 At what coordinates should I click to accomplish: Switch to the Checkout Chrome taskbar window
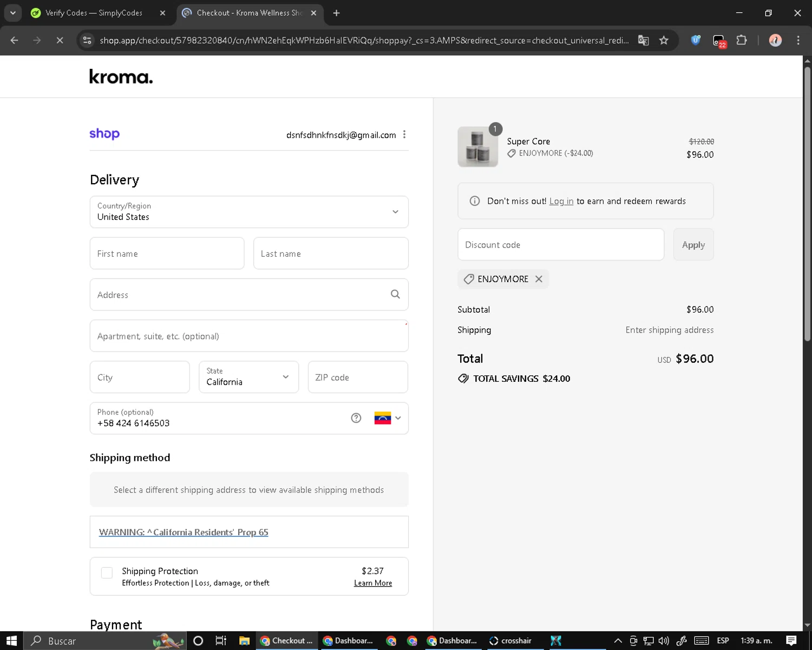pyautogui.click(x=286, y=641)
